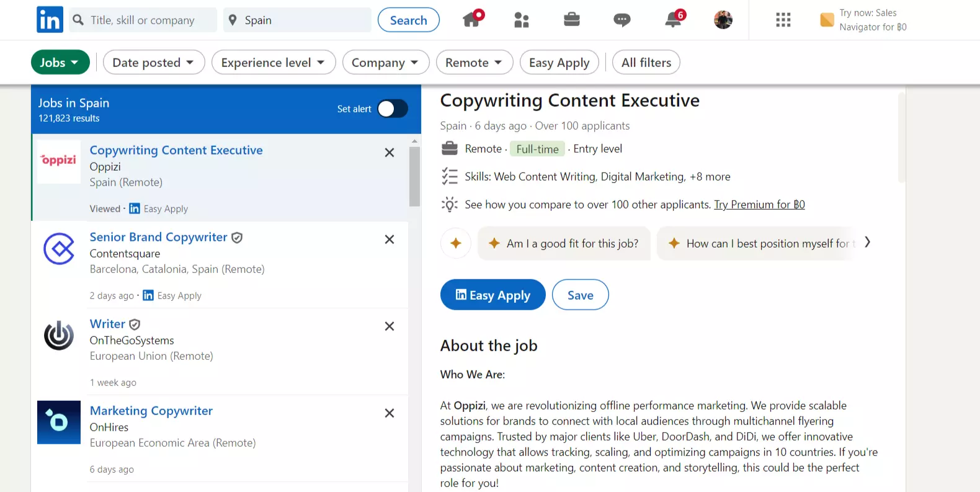Click the '+8 more' skills text
This screenshot has height=492, width=980.
pyautogui.click(x=710, y=177)
